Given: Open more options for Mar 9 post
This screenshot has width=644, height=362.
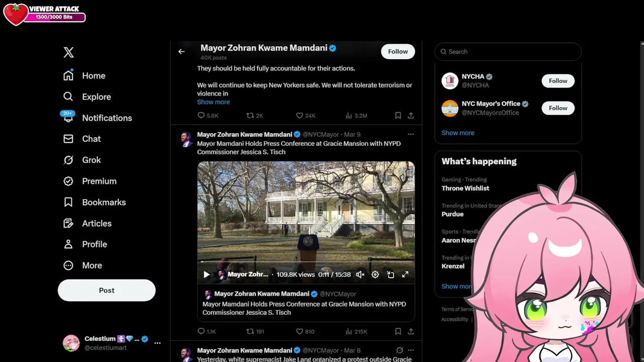Looking at the screenshot, I should (x=411, y=134).
